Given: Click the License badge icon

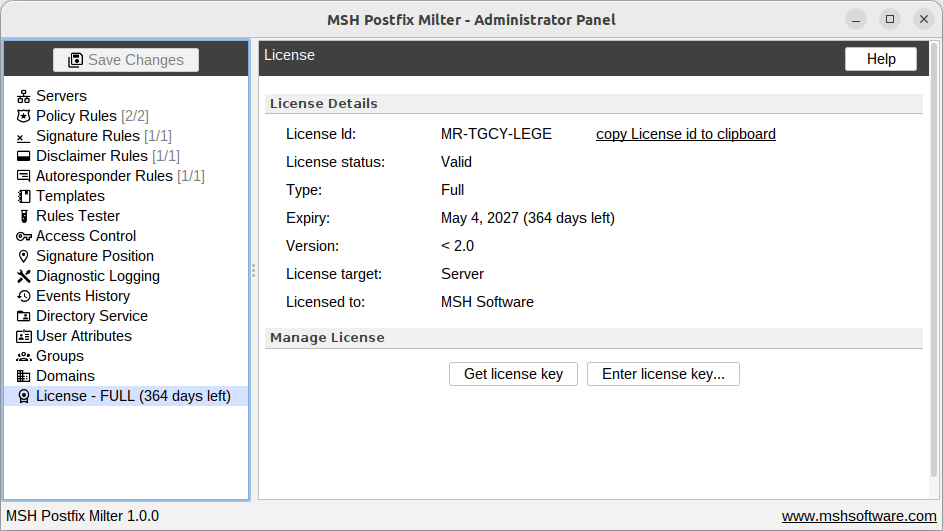Looking at the screenshot, I should point(23,396).
